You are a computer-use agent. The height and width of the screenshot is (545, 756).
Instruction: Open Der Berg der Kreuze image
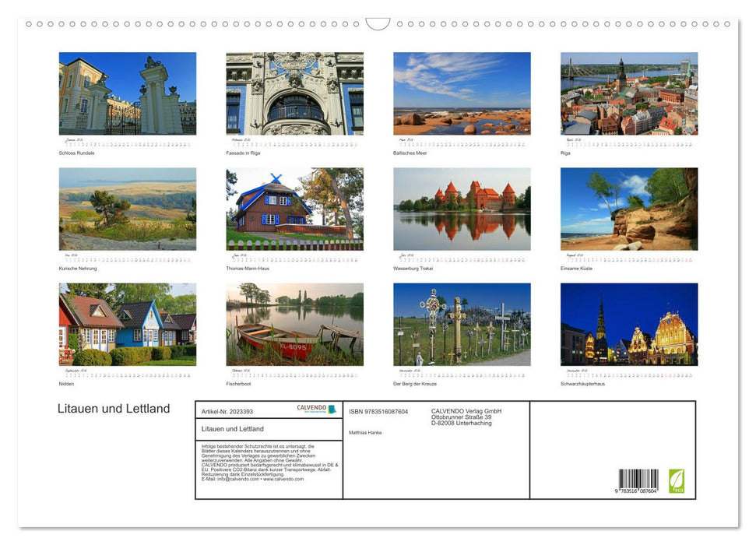coord(461,324)
